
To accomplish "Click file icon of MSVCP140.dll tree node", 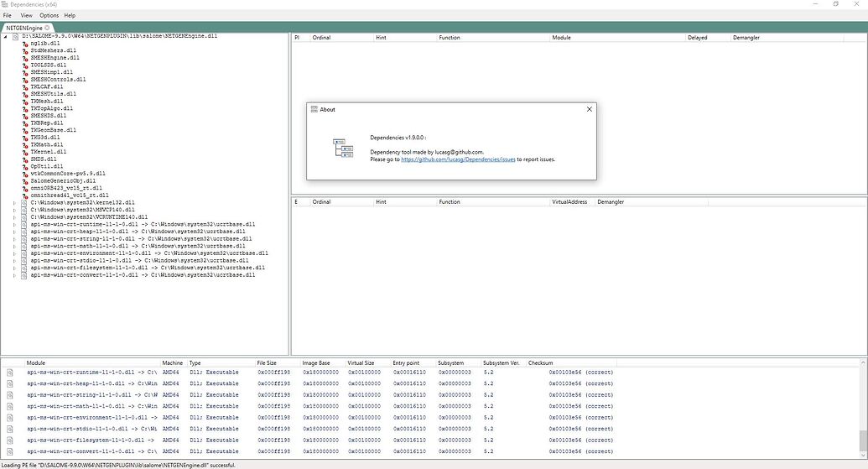I will pos(23,210).
